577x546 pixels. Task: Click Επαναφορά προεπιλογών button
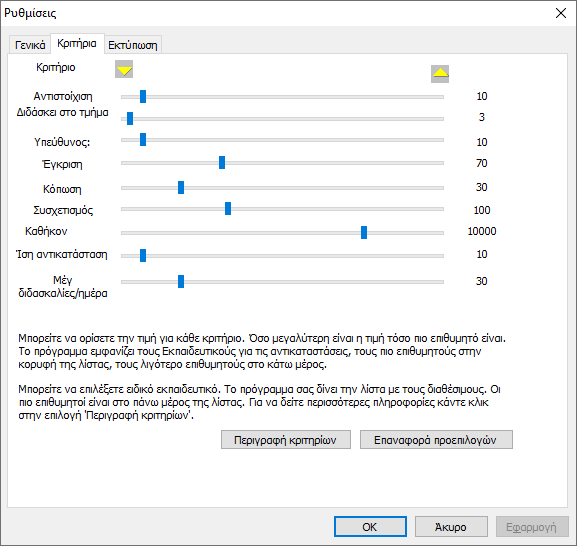pyautogui.click(x=436, y=440)
